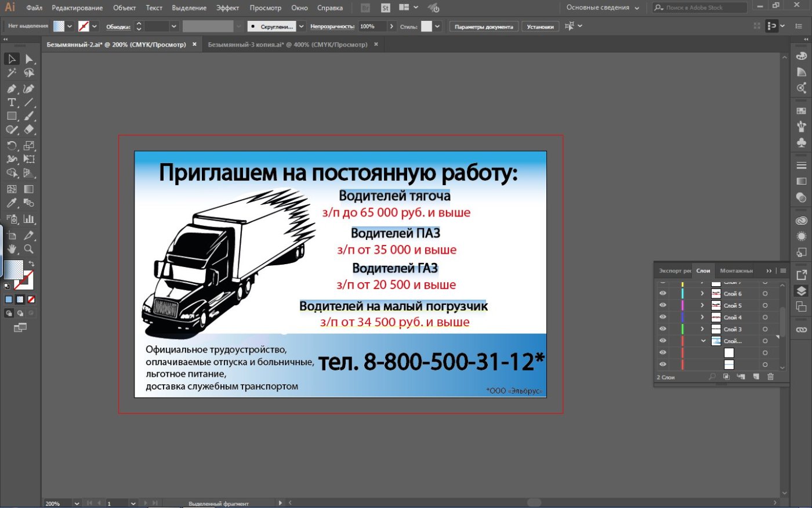This screenshot has height=508, width=812.
Task: Hide layer Слой 4 visibility eye
Action: coord(662,317)
